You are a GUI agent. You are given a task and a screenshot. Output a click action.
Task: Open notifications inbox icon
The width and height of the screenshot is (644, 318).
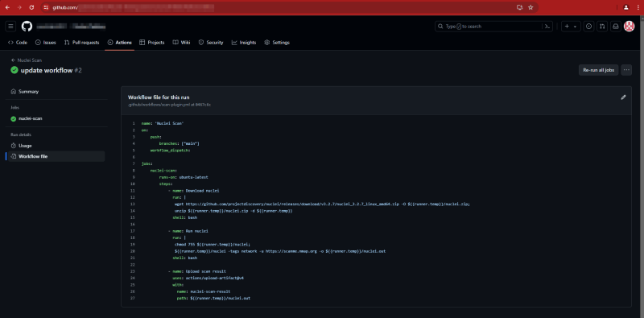(x=616, y=27)
